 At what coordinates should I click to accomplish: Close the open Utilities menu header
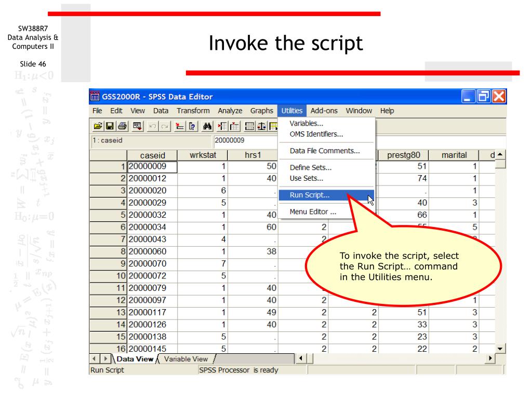coord(292,111)
